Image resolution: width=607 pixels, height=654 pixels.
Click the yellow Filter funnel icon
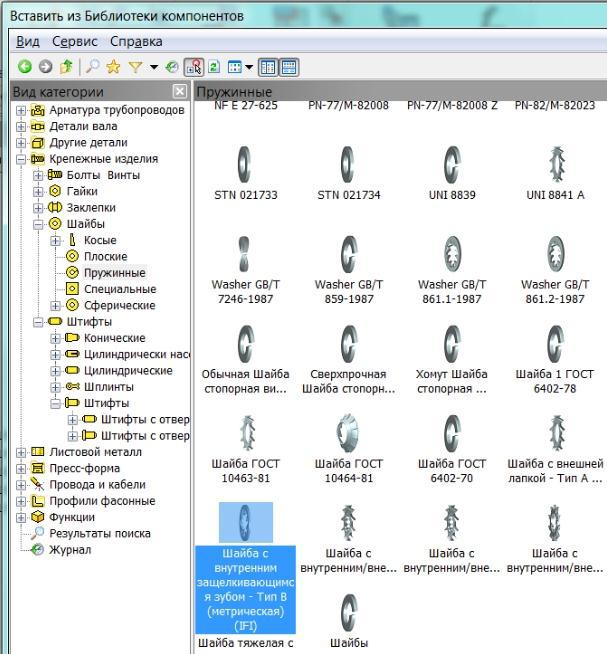pos(135,67)
